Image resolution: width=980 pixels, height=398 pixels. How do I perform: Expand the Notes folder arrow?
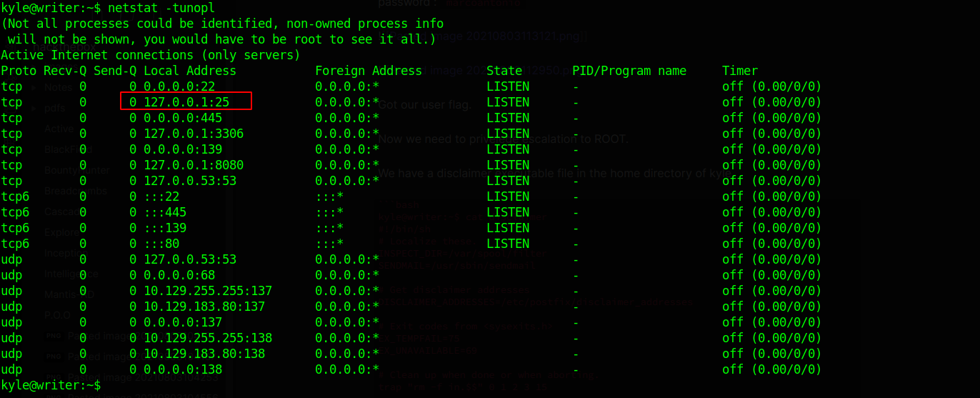click(x=34, y=88)
